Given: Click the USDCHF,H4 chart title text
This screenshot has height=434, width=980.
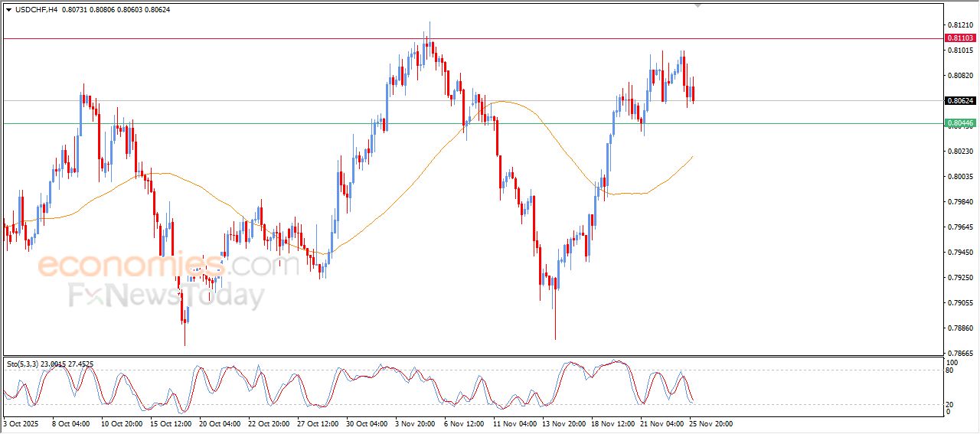Looking at the screenshot, I should [36, 9].
